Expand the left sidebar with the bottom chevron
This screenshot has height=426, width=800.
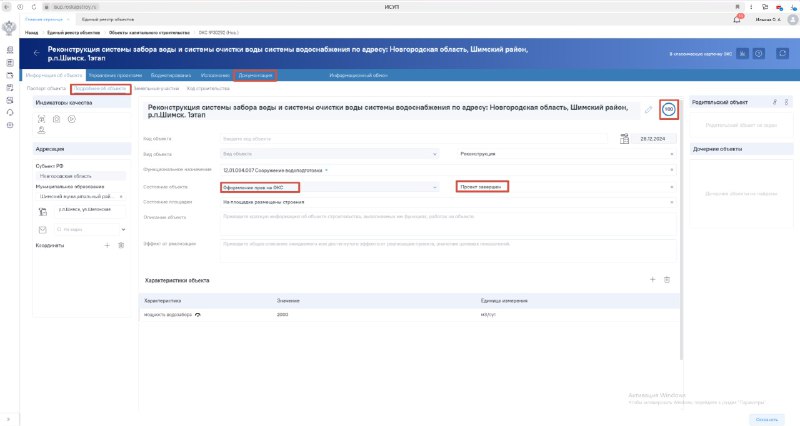click(8, 419)
